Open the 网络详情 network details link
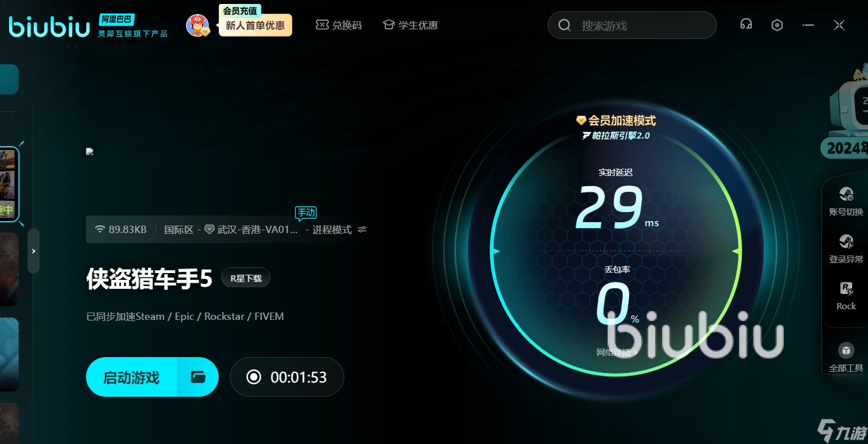 616,353
